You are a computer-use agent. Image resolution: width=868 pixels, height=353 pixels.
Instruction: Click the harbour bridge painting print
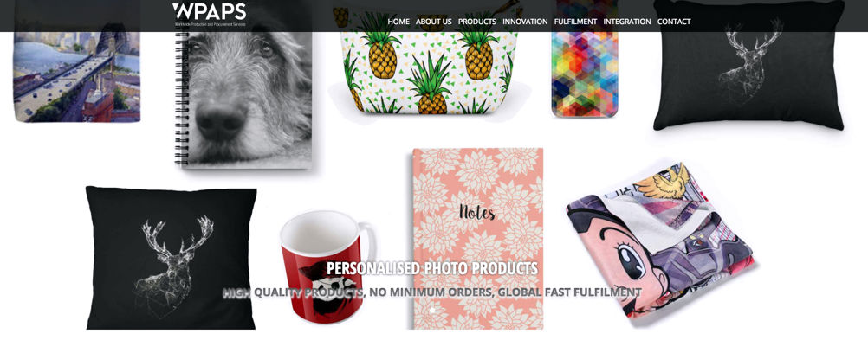point(76,64)
